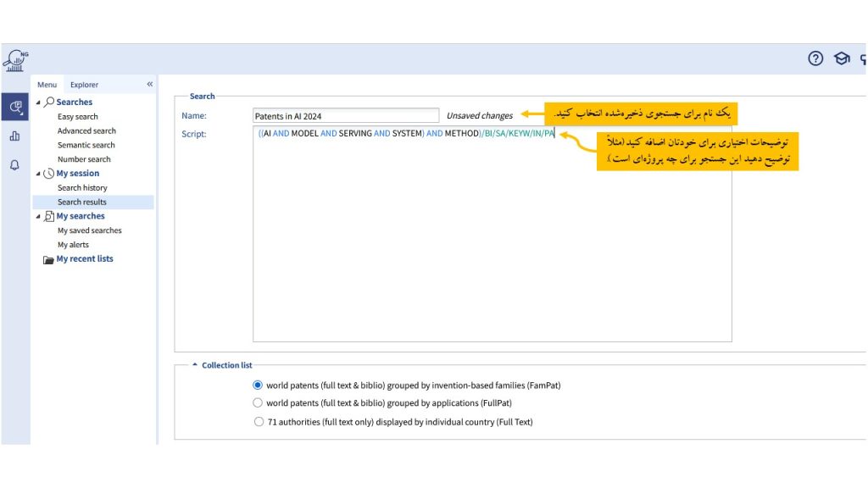Open the help question mark icon

click(x=815, y=58)
